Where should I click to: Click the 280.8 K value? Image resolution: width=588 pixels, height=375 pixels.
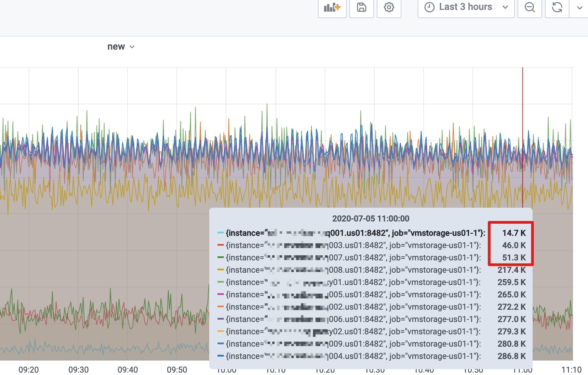click(512, 344)
